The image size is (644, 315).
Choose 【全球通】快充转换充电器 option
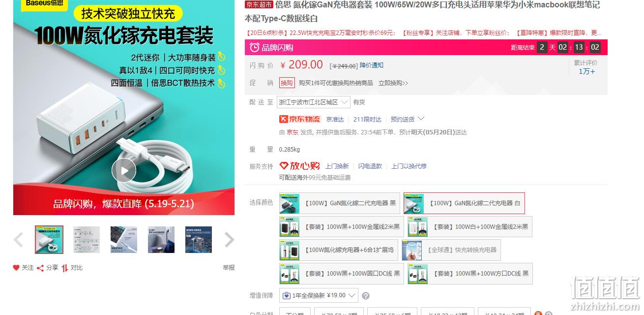click(451, 250)
